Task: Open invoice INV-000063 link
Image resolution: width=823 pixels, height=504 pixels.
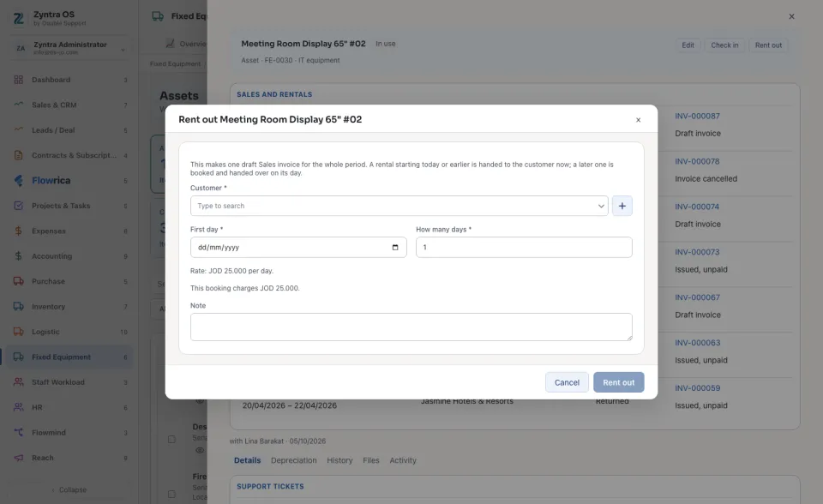Action: click(697, 343)
